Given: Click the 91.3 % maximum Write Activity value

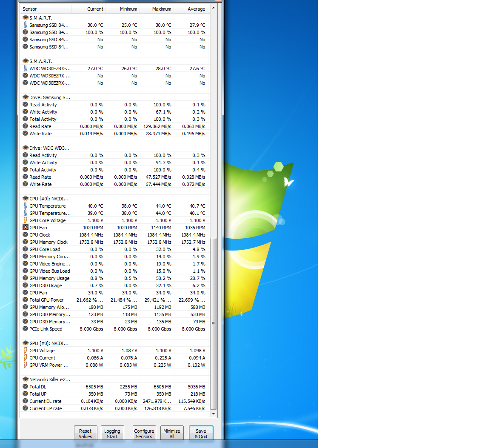Looking at the screenshot, I should pos(163,163).
